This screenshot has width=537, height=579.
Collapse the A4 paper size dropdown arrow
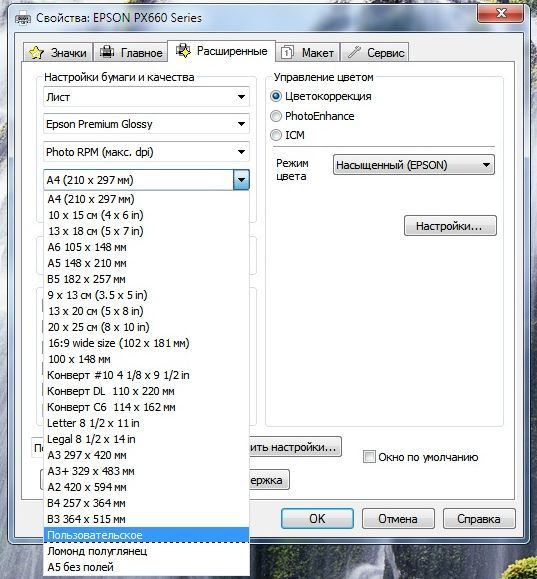point(242,180)
